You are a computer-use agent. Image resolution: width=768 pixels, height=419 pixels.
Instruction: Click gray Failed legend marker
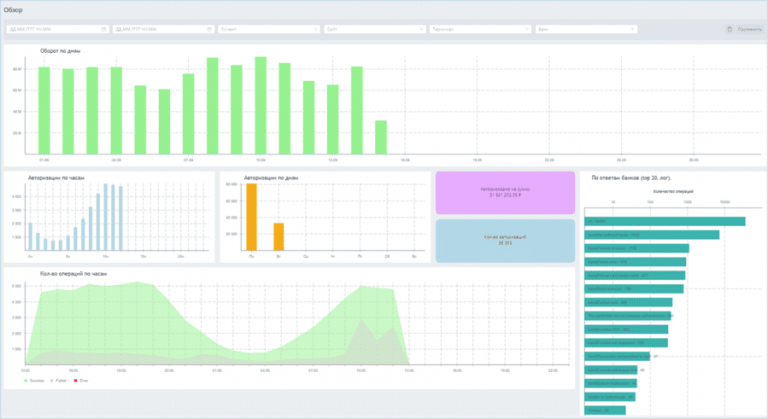pyautogui.click(x=50, y=381)
